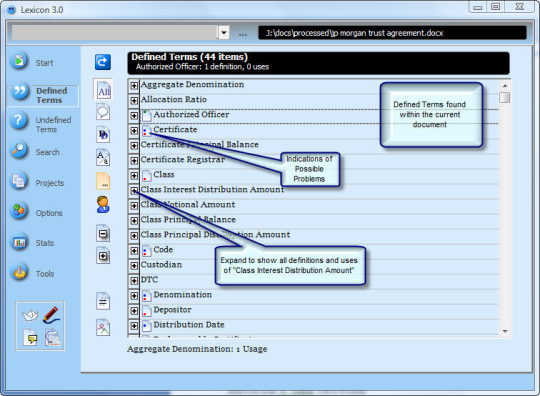
Task: Click the Lexicon 3.0 title bar icon
Action: point(12,10)
